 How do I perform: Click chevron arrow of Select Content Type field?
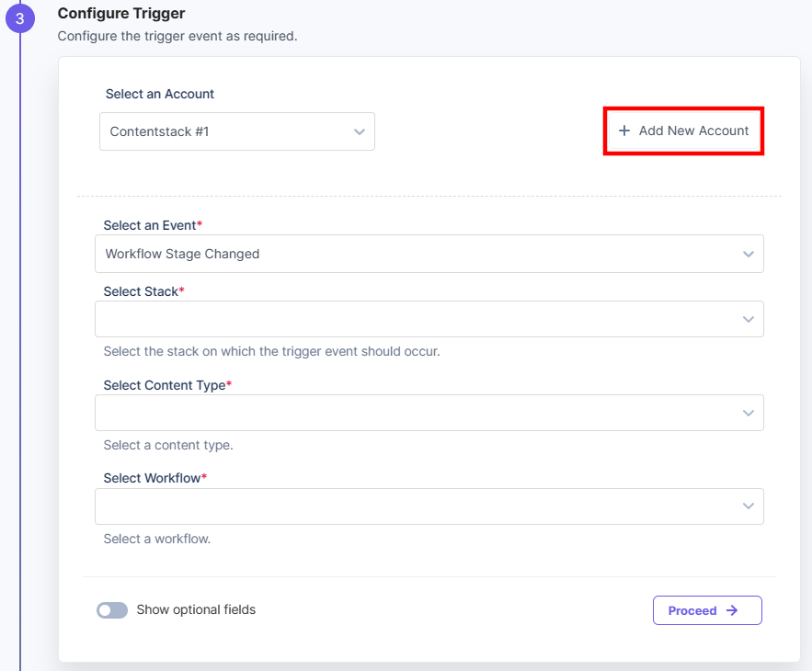pos(749,413)
